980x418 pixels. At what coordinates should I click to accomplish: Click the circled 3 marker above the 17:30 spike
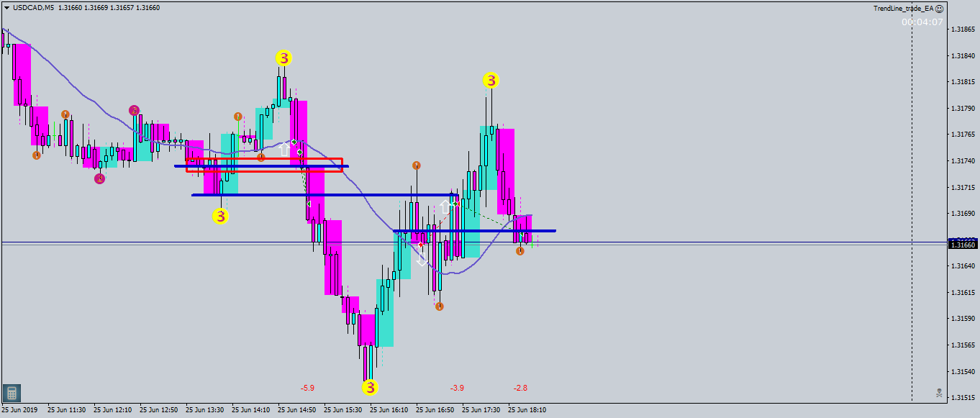(491, 81)
